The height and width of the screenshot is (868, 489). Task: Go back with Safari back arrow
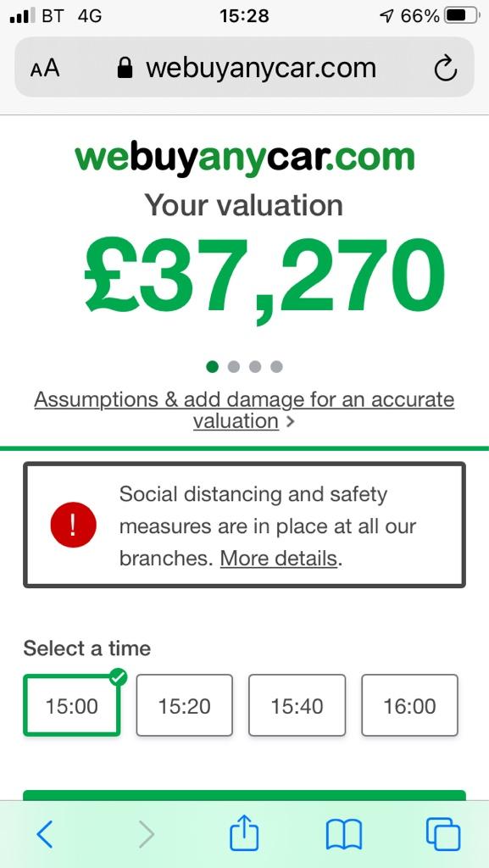pos(44,834)
